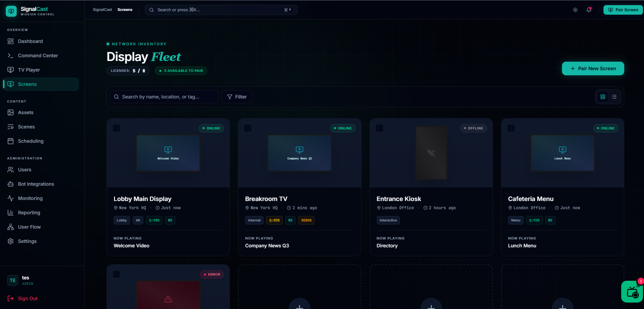Open Dashboard in sidebar
The height and width of the screenshot is (309, 644).
(41, 41)
